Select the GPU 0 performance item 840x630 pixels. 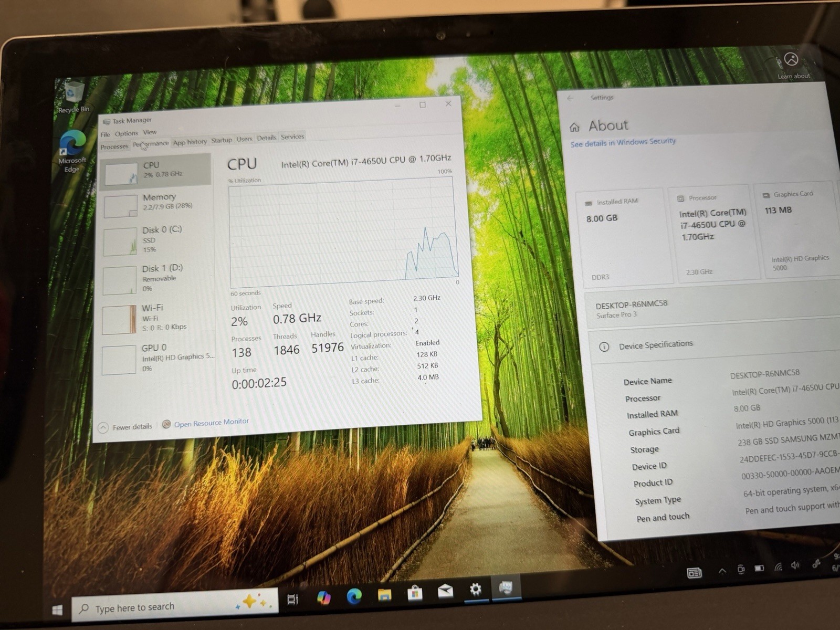(x=156, y=359)
